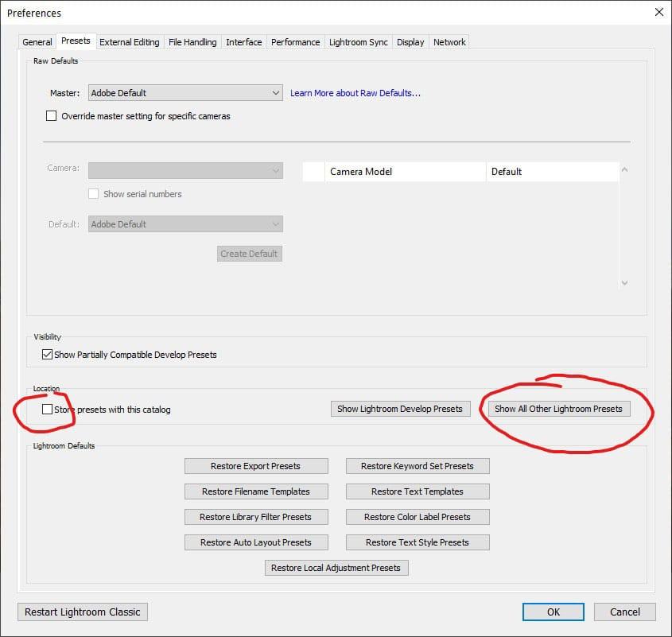Close the Preferences dialog window

click(658, 13)
